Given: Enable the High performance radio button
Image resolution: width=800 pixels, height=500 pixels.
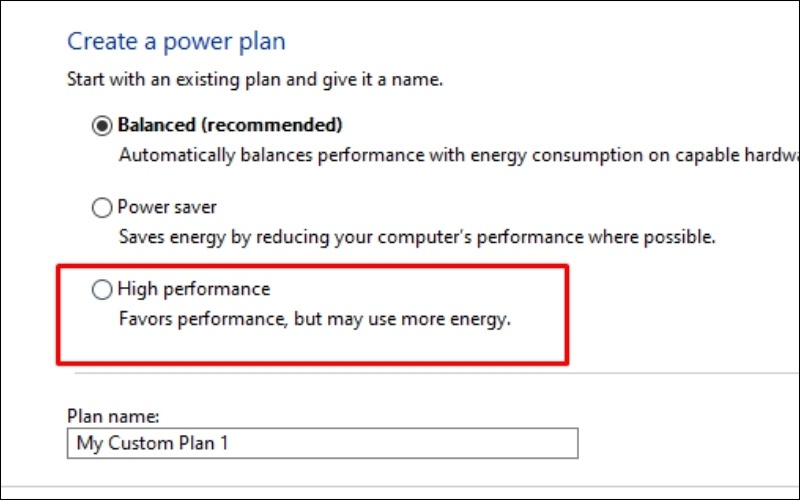Looking at the screenshot, I should (x=102, y=290).
